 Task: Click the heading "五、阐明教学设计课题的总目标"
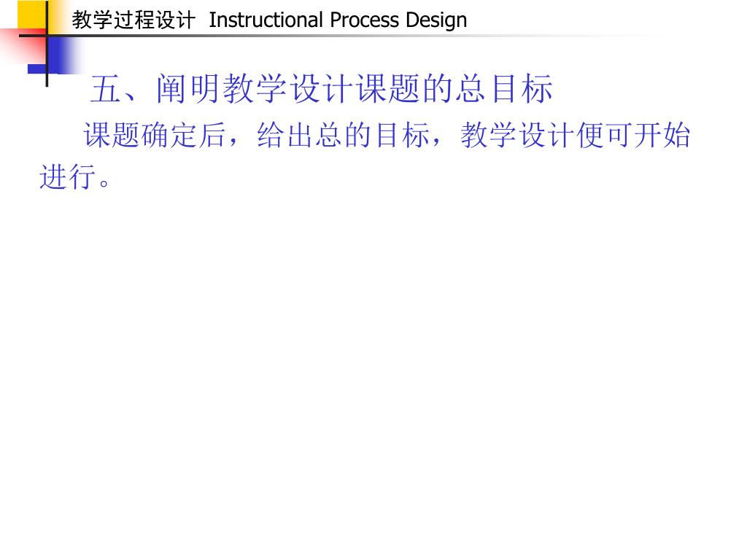point(322,89)
